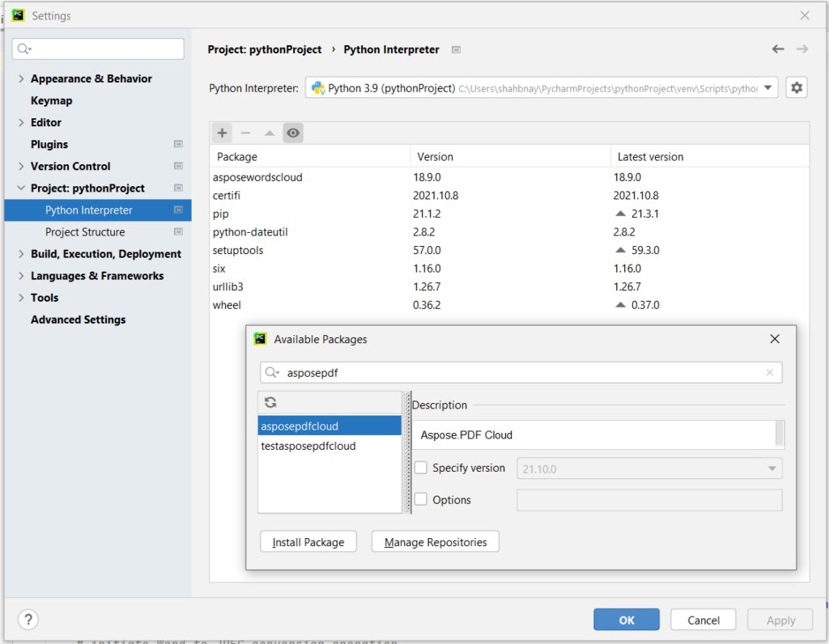Remove selected package with the minus icon
829x644 pixels.
(x=245, y=133)
